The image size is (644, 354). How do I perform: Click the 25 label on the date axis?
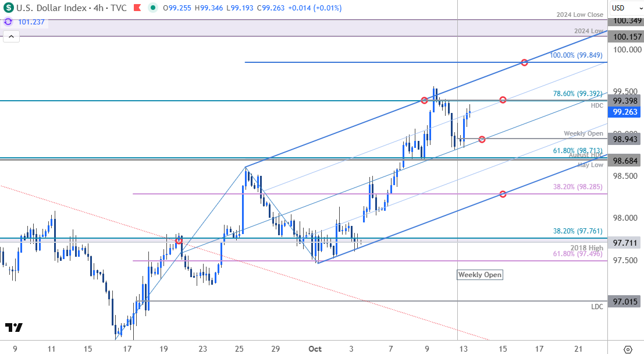[239, 349]
